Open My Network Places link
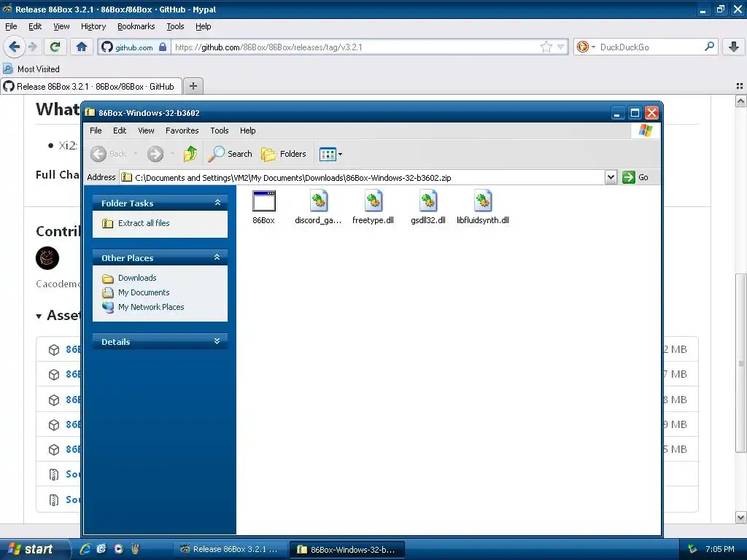This screenshot has width=747, height=560. pyautogui.click(x=150, y=307)
